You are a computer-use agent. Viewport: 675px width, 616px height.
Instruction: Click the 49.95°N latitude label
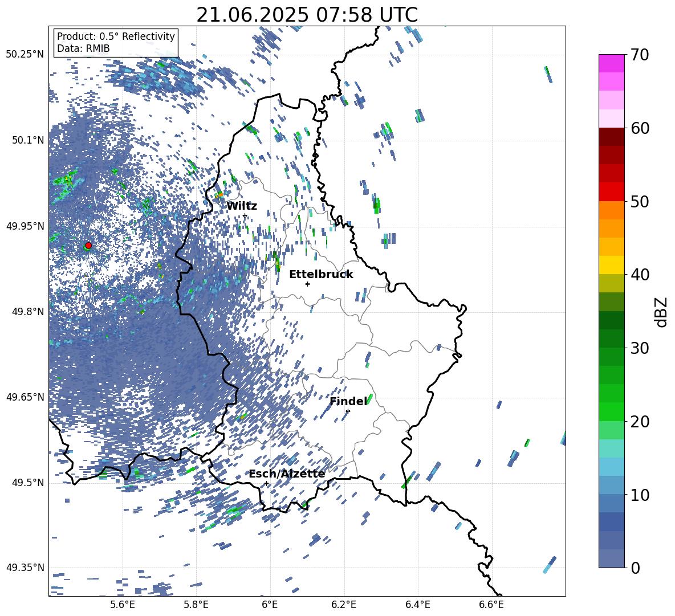(25, 226)
